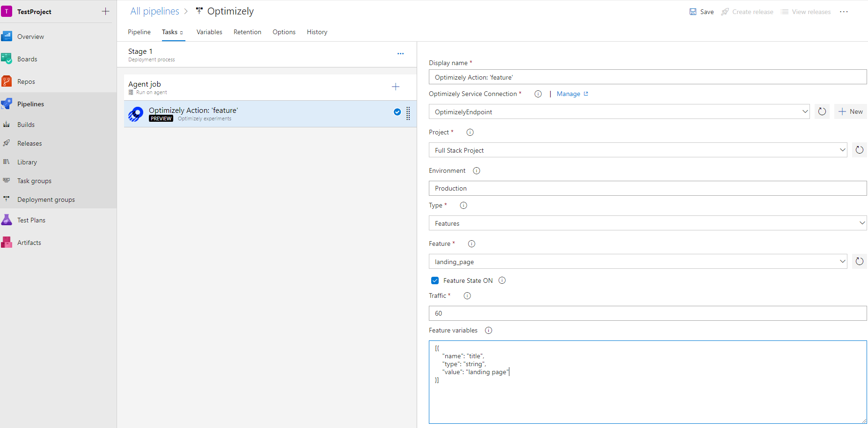Show info for Environment field
Screen dimensions: 868x428
pos(477,171)
